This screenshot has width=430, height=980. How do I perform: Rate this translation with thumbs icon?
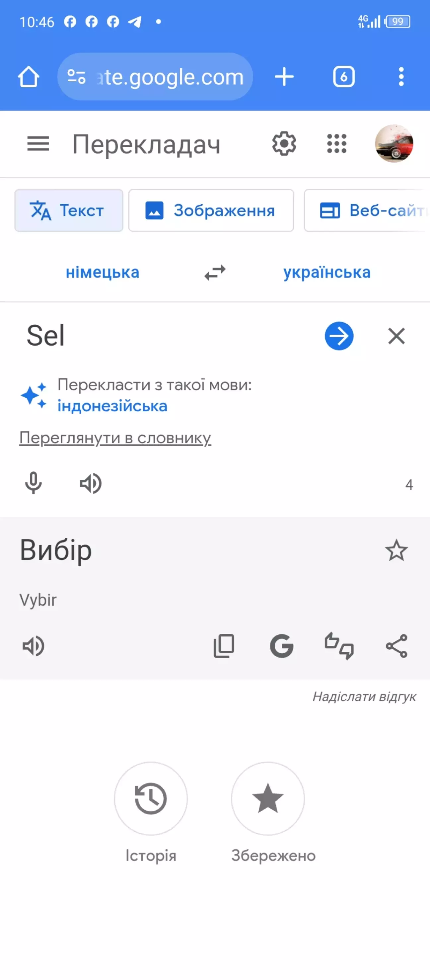[339, 646]
